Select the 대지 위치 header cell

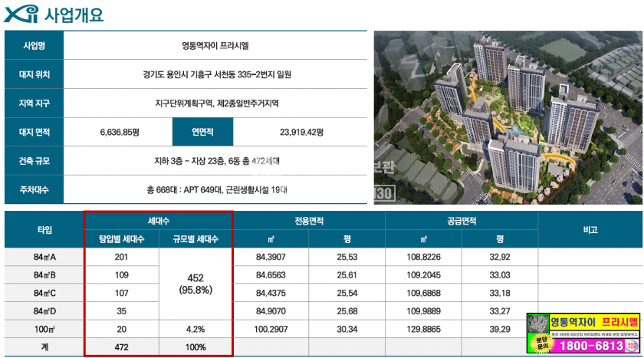tap(34, 74)
